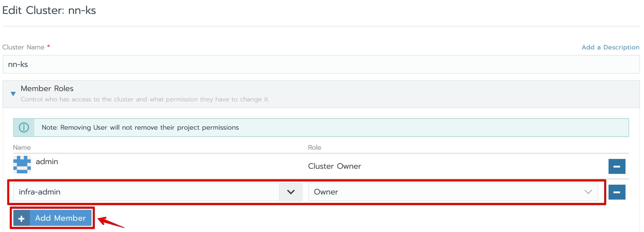This screenshot has height=232, width=644.
Task: Click the removing user note text
Action: pyautogui.click(x=140, y=128)
